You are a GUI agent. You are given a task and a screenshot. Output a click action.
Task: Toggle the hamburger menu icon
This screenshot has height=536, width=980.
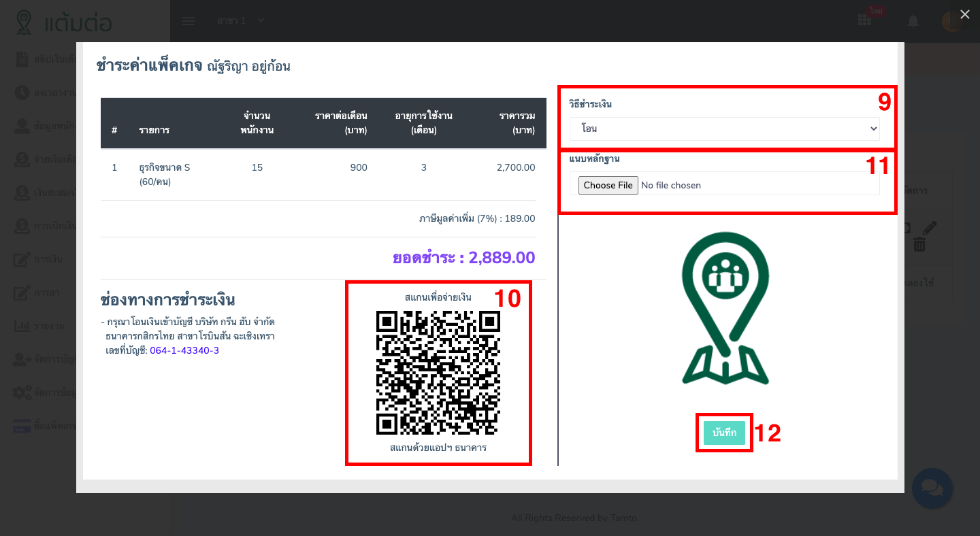[189, 21]
